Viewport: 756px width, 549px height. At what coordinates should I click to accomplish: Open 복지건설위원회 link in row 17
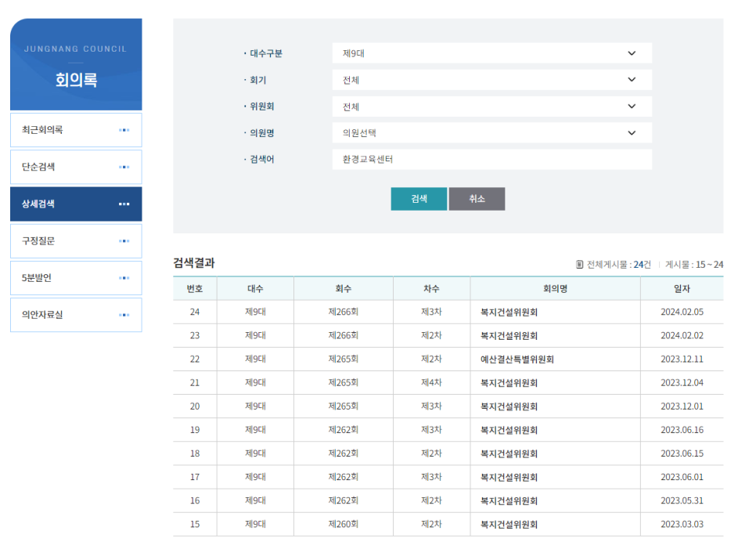tap(509, 478)
